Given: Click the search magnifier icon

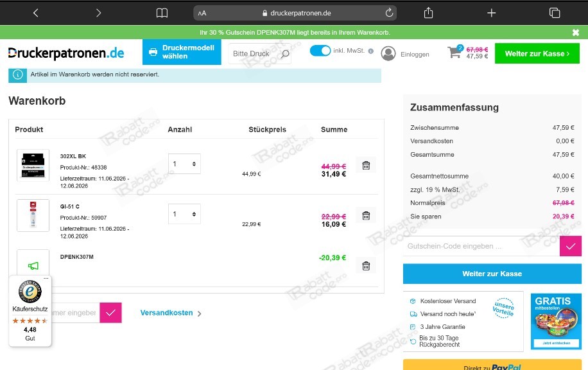Looking at the screenshot, I should [285, 54].
